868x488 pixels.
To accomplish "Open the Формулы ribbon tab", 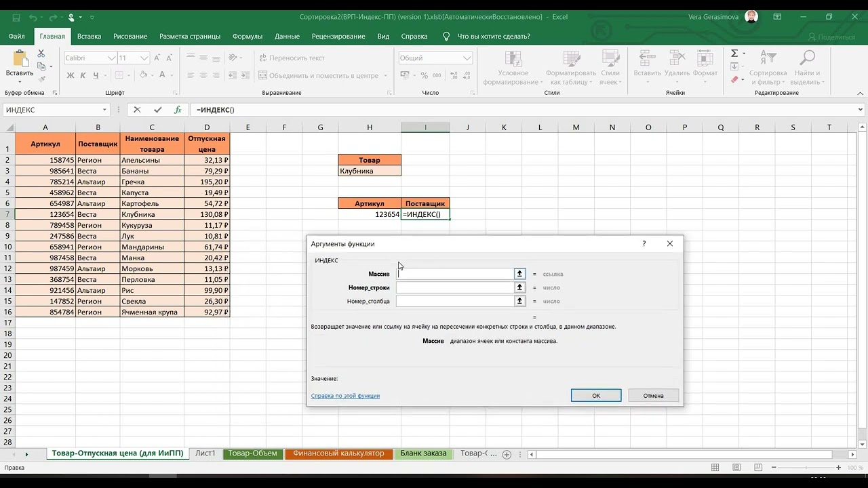I will (248, 37).
